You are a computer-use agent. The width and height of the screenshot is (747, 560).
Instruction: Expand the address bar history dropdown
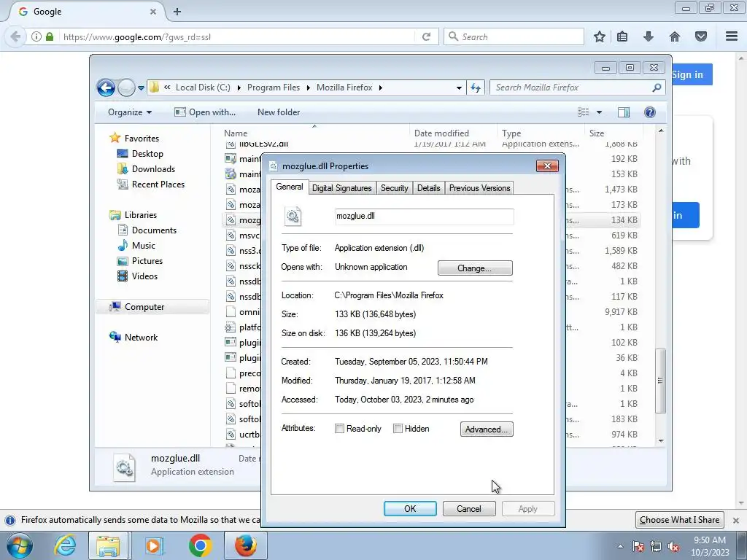[x=459, y=87]
